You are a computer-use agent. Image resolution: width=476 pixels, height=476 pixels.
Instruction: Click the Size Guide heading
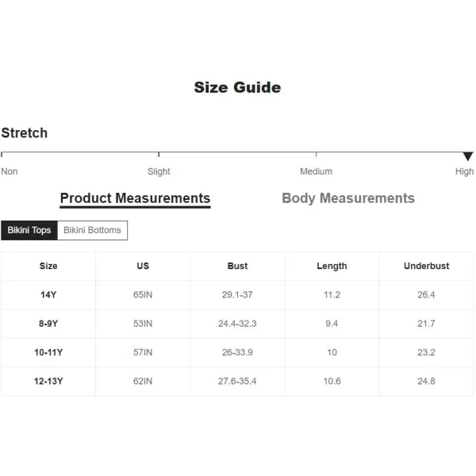(237, 87)
